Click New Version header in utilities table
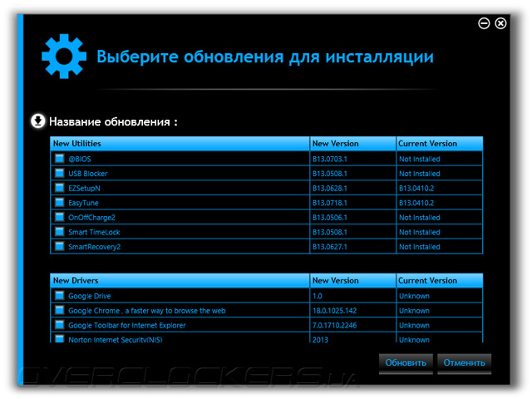 (x=352, y=144)
